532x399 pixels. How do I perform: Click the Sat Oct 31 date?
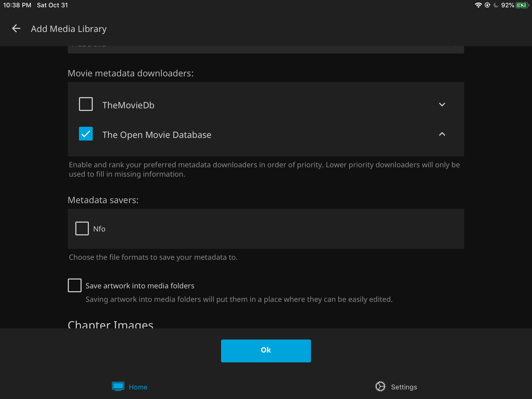tap(52, 5)
